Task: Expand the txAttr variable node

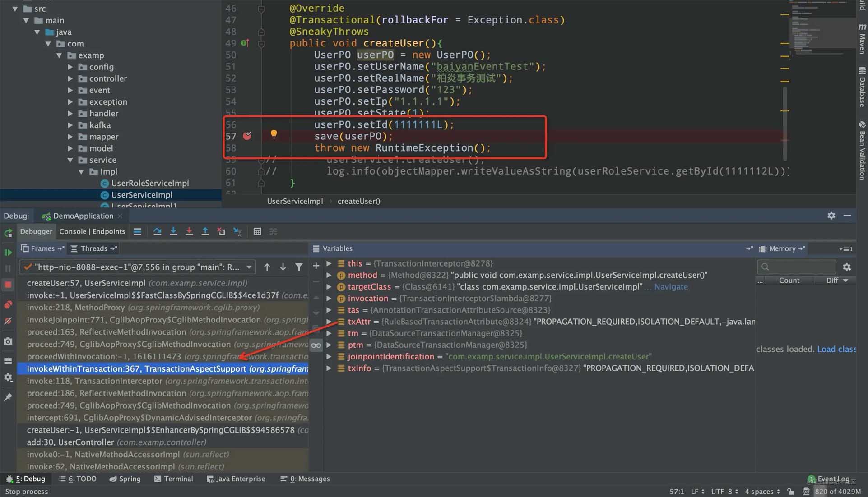Action: pos(329,322)
